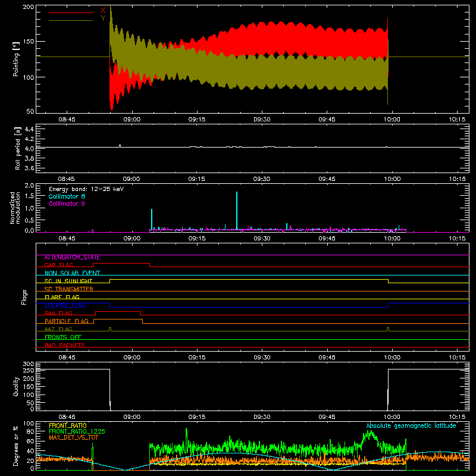Select the olive legend line for Y
The height and width of the screenshot is (476, 476).
point(71,20)
